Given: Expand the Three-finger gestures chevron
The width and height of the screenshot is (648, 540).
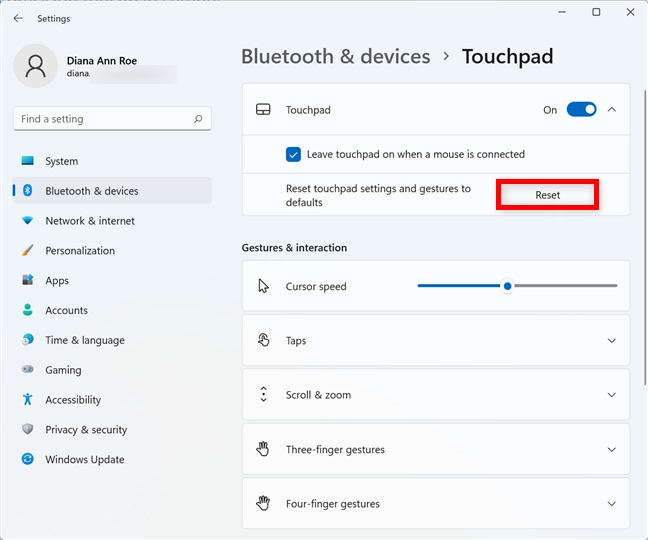Looking at the screenshot, I should coord(612,449).
